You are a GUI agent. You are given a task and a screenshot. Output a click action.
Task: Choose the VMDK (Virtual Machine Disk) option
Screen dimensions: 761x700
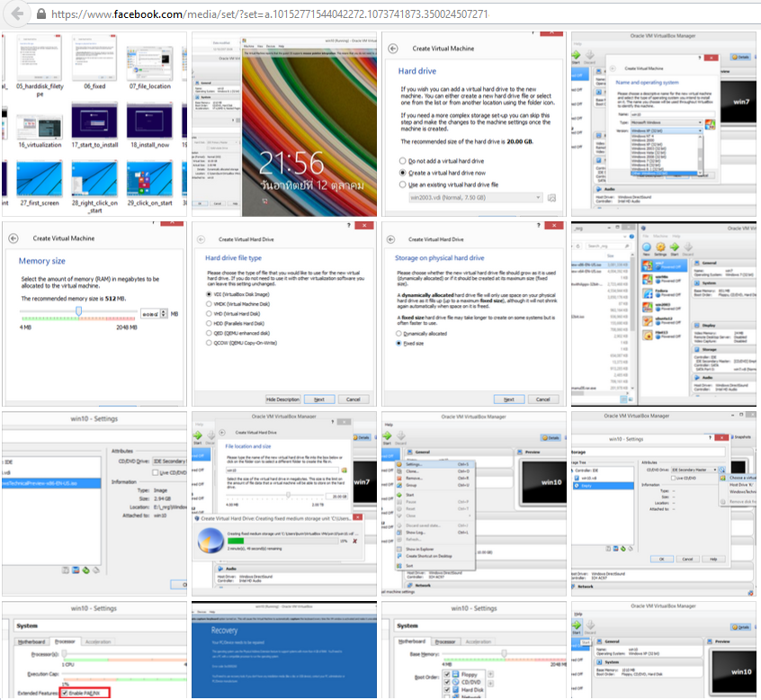click(x=238, y=304)
